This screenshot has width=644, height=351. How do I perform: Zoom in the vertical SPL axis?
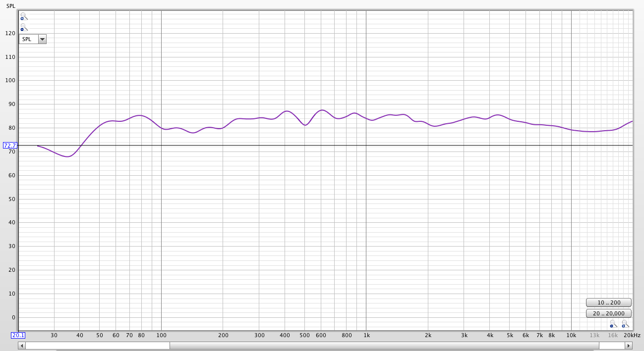[24, 16]
